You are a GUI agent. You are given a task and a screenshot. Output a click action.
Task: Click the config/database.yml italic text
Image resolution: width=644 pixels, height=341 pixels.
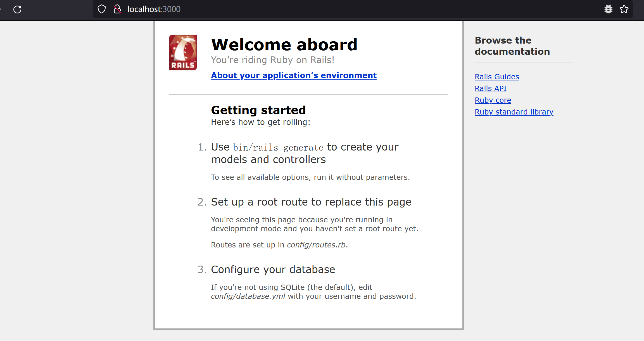coord(248,296)
